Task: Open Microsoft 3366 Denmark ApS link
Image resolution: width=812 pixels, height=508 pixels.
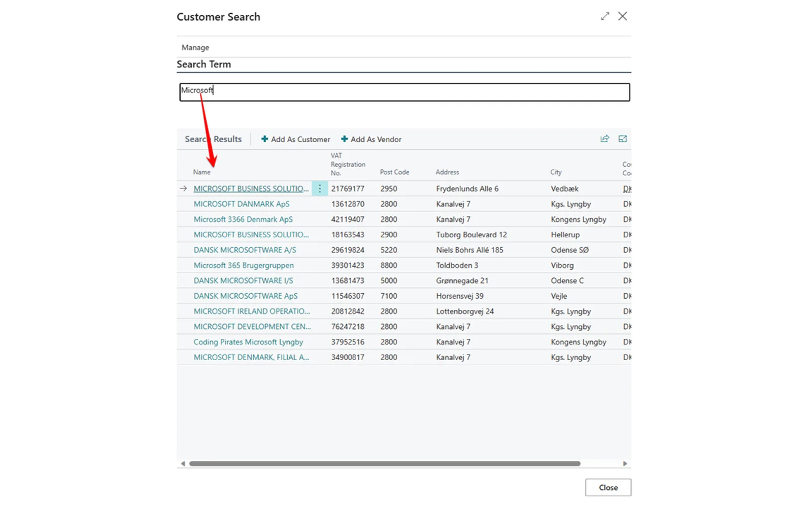Action: tap(243, 219)
